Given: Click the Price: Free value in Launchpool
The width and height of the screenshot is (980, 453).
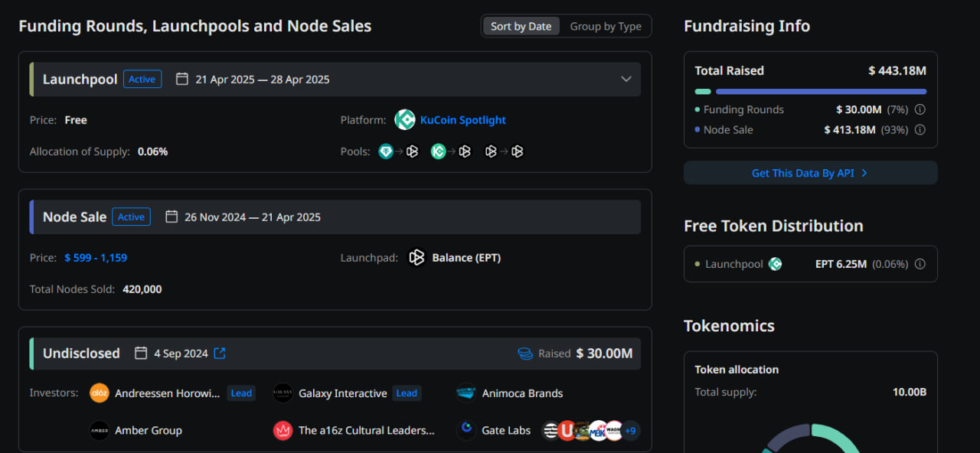Looking at the screenshot, I should 76,120.
